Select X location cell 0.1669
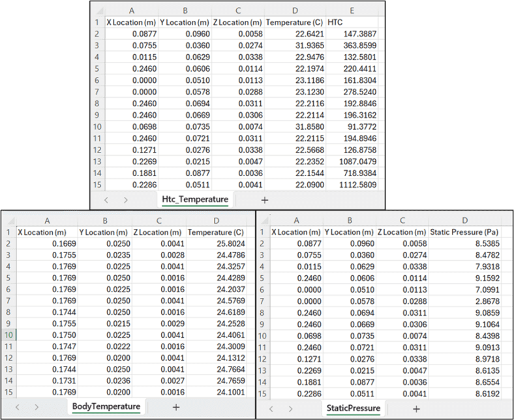 (47, 244)
